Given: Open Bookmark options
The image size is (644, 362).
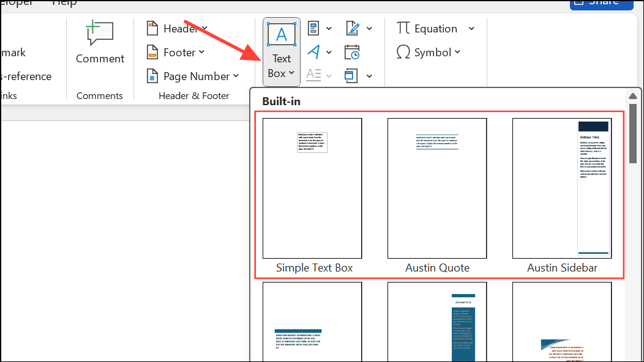Looking at the screenshot, I should (x=13, y=53).
